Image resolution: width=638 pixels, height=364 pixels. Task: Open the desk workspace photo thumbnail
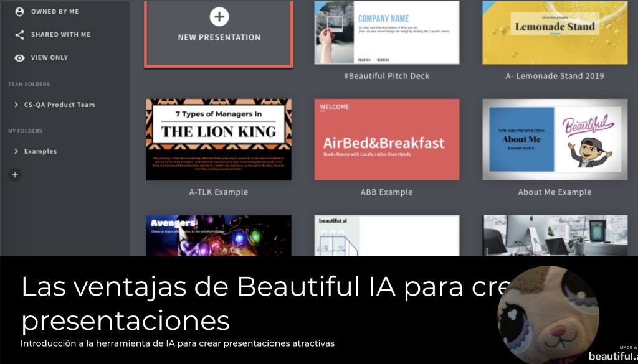pyautogui.click(x=555, y=236)
